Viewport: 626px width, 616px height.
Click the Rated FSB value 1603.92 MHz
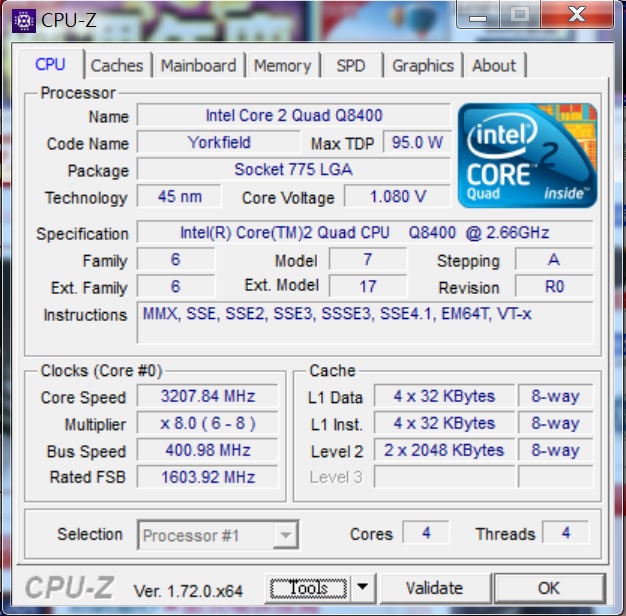tap(208, 477)
